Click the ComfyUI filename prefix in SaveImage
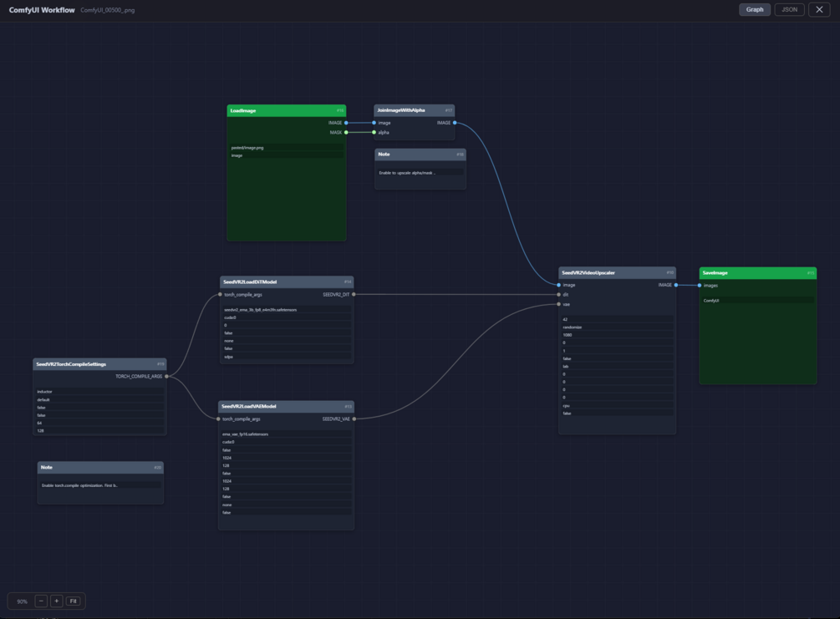Screen dimensions: 840x619 tap(758, 301)
